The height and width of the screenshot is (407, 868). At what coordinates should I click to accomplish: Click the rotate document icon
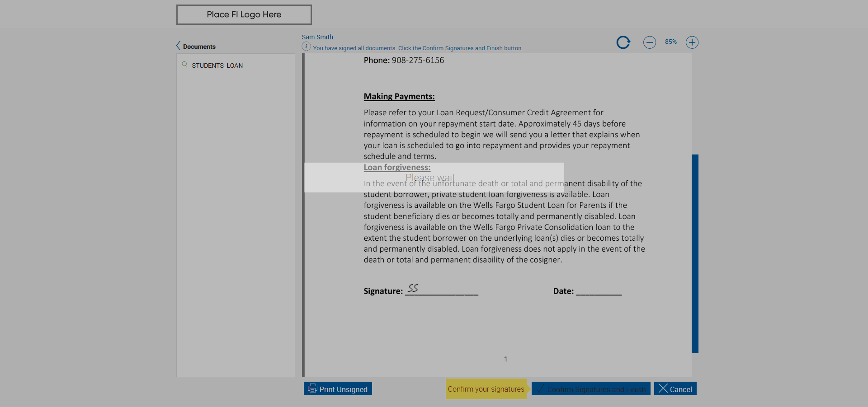(x=623, y=42)
